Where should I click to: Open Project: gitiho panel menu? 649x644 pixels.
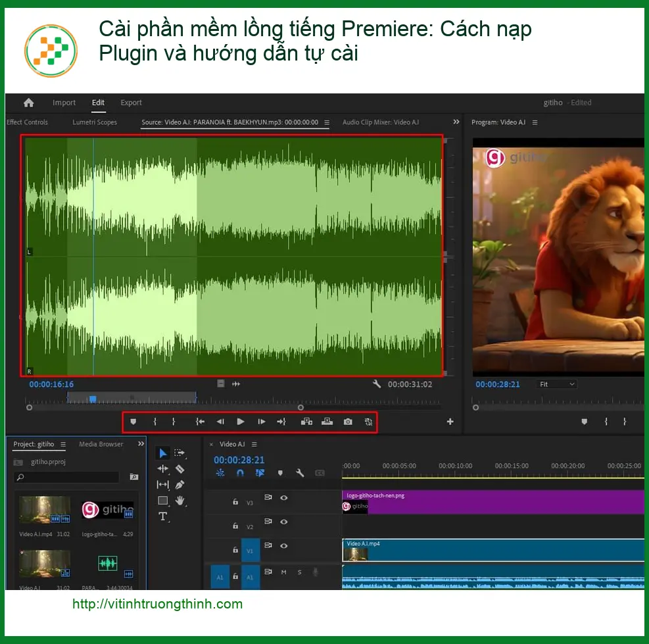tap(63, 444)
